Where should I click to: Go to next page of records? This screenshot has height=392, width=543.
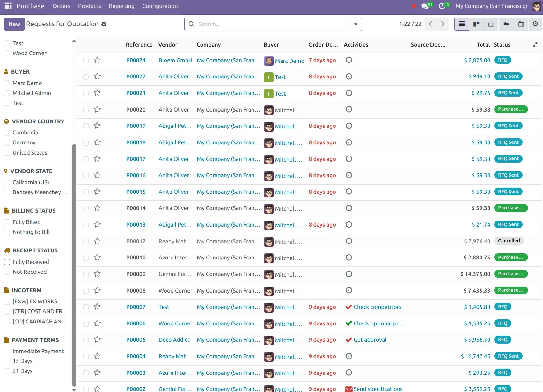tap(443, 24)
